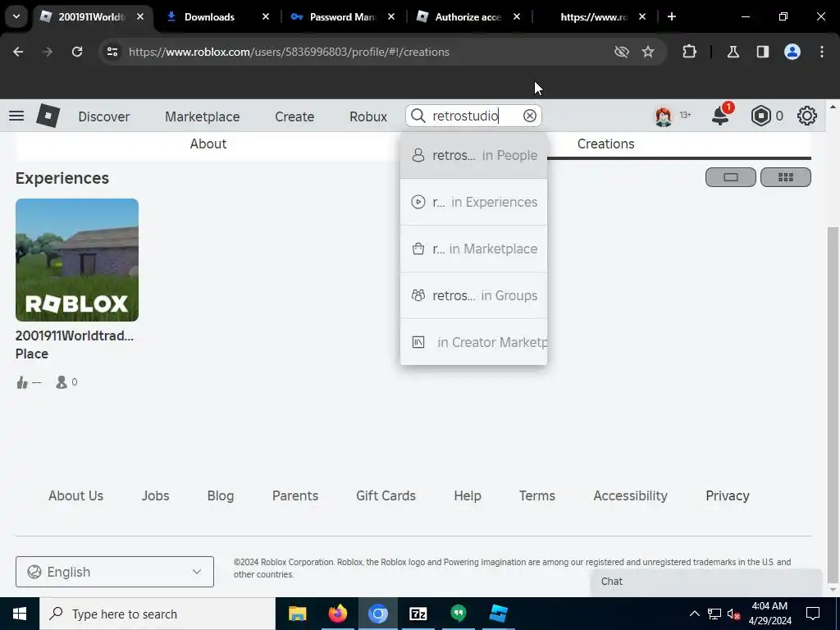Expand the tab search dropdown arrow

tap(16, 16)
